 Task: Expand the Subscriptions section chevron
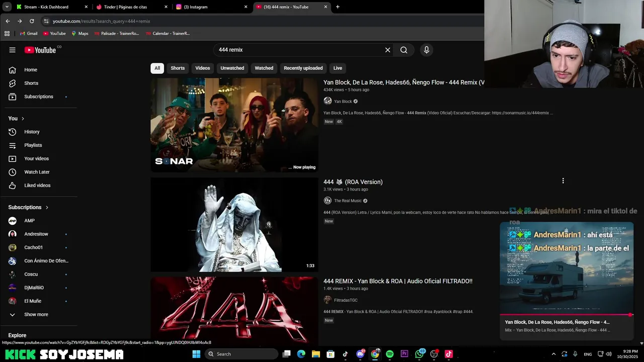click(x=47, y=207)
